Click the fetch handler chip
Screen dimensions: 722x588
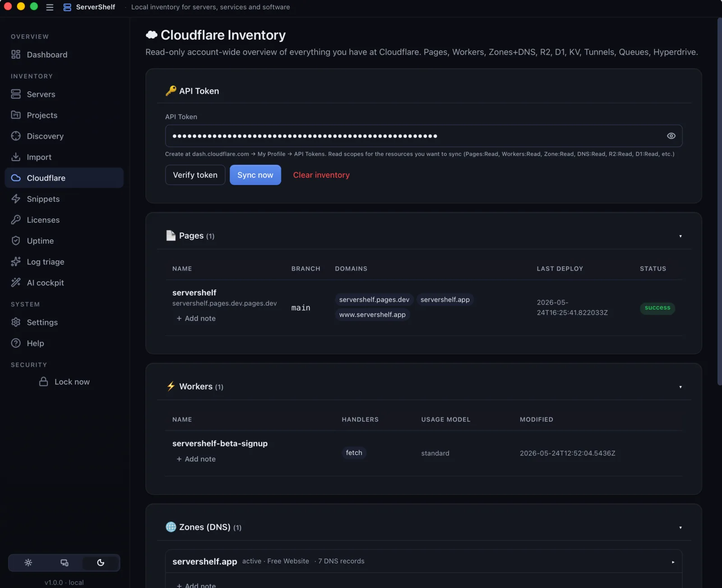354,453
